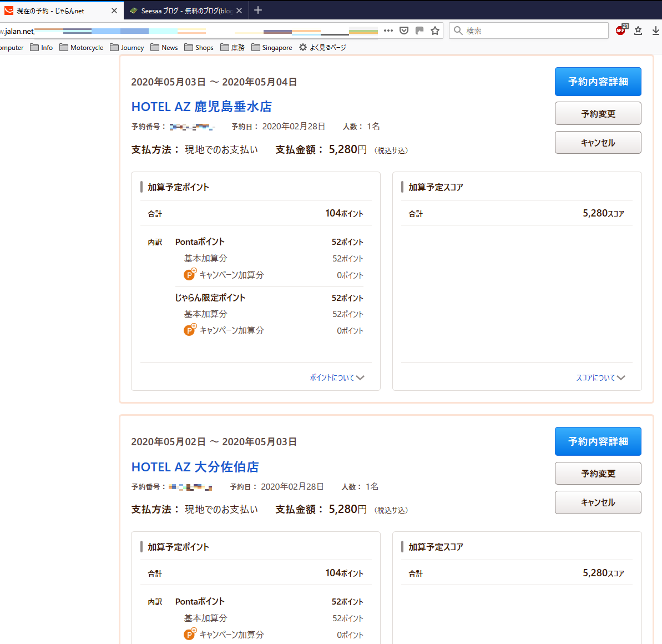Open the よく見るページ bookmark menu

click(x=322, y=48)
